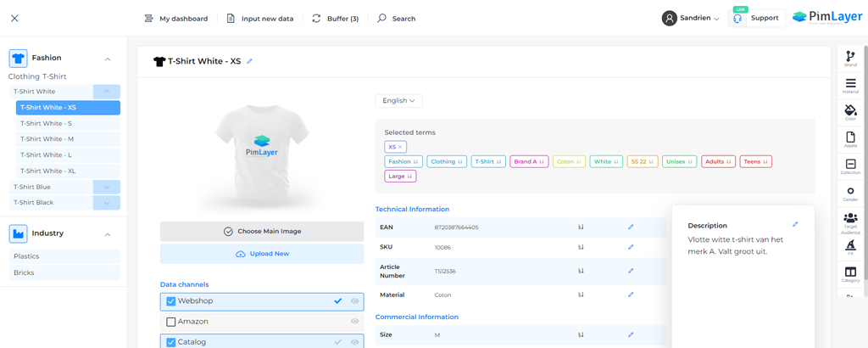868x348 pixels.
Task: Open the Color panel icon
Action: tap(850, 111)
